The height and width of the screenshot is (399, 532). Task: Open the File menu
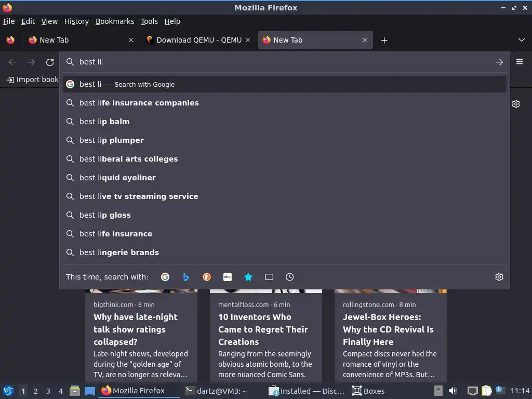coord(9,21)
